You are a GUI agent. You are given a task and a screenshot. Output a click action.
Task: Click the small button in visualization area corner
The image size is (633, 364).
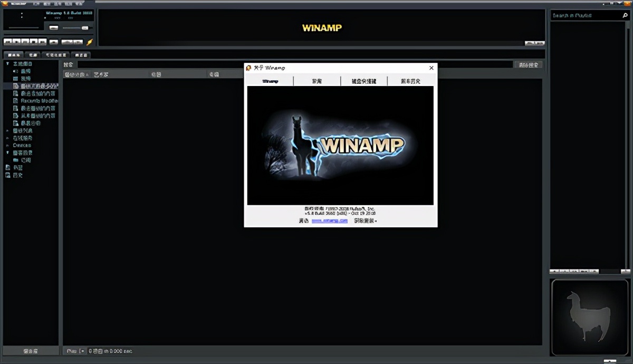coord(534,43)
